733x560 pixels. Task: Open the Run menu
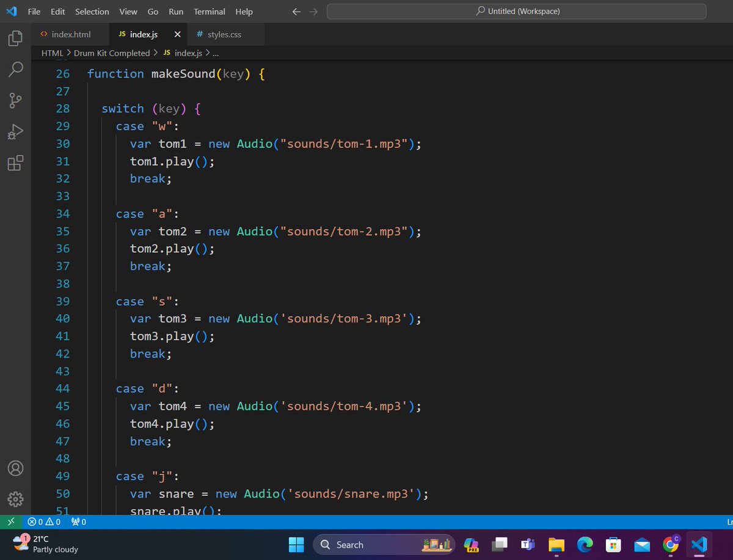175,11
